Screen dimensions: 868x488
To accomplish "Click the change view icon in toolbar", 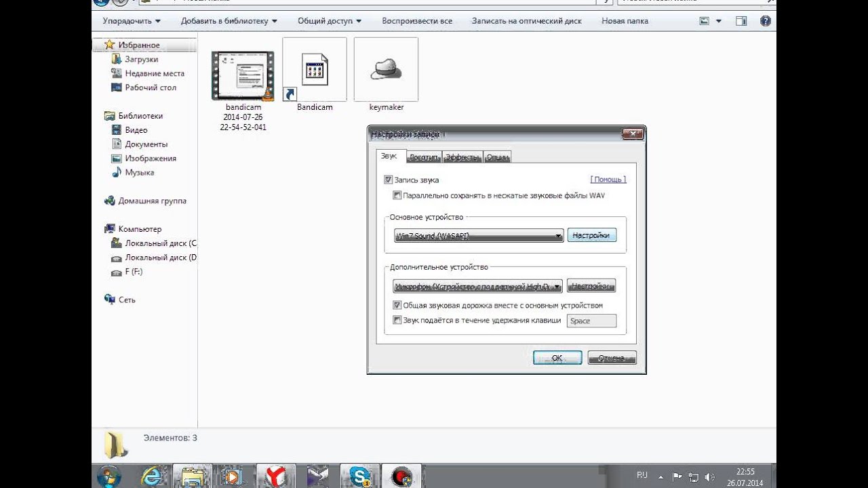I will 705,21.
